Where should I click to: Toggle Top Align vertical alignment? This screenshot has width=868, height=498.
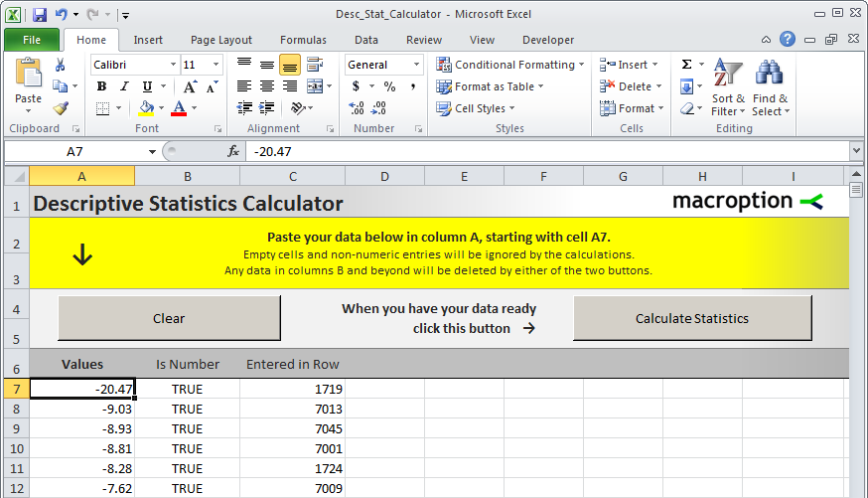click(x=244, y=65)
